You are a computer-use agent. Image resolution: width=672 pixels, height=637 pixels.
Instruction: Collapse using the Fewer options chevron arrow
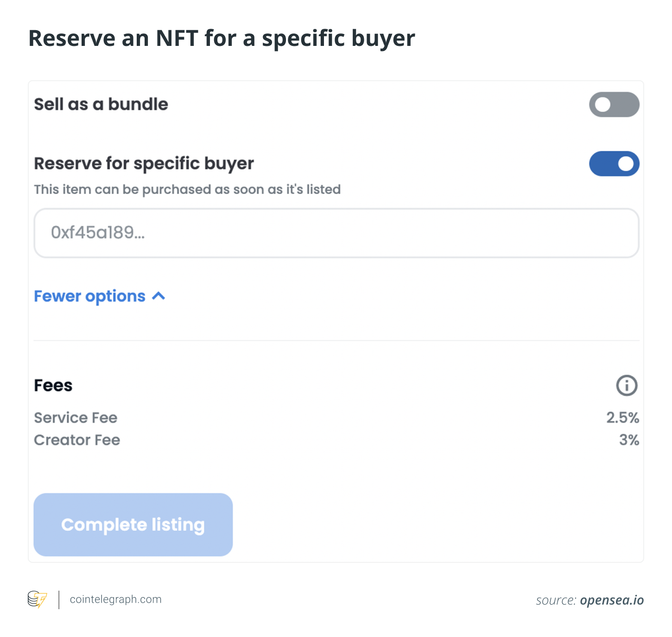(158, 296)
